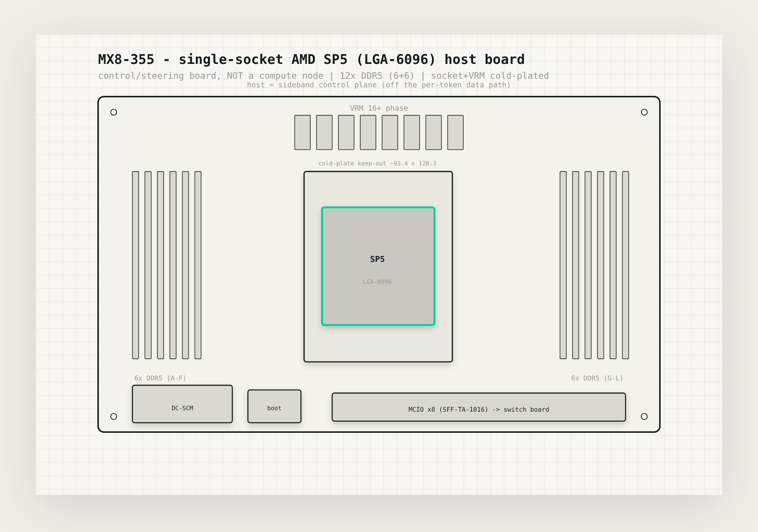The height and width of the screenshot is (532, 758).
Task: Click the 6x DDR5 (G-L) label
Action: pyautogui.click(x=597, y=378)
